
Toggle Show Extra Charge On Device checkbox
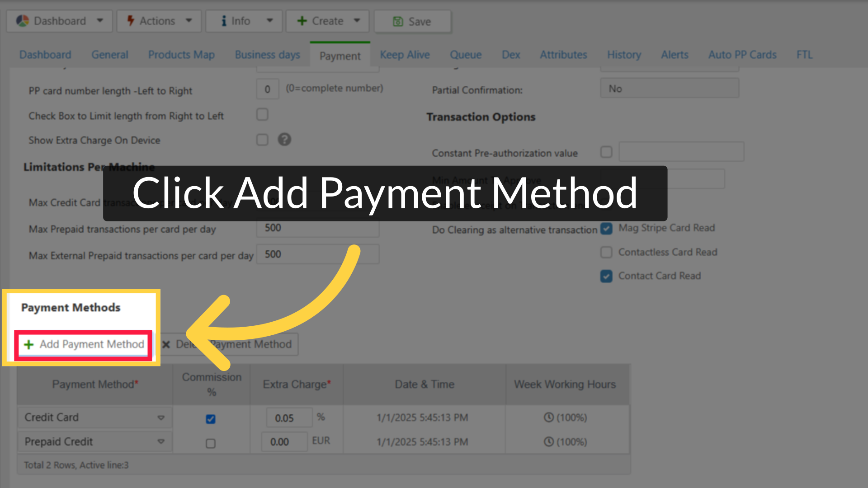262,140
